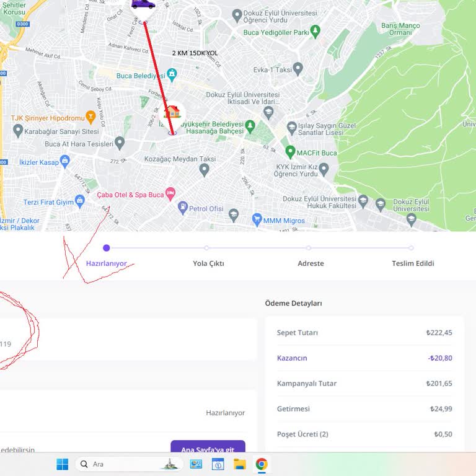
Task: Click the taskbar search box labeled Ara
Action: [129, 464]
